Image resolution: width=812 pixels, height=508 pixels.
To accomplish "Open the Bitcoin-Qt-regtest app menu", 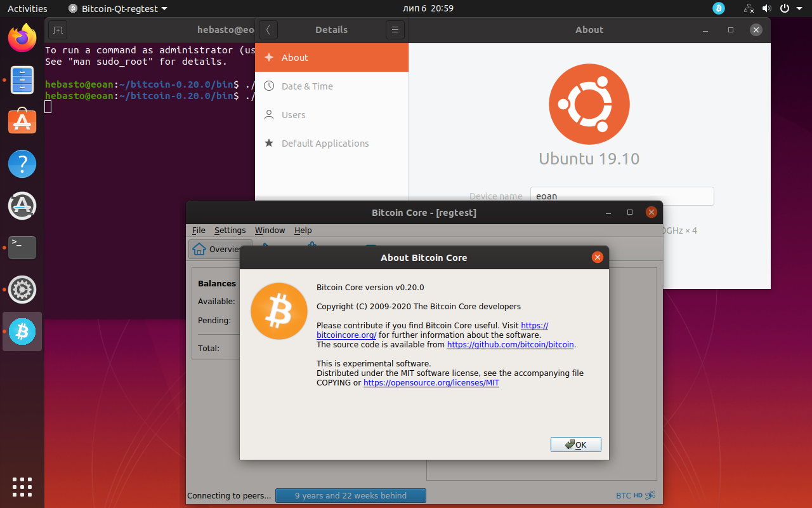I will [118, 8].
